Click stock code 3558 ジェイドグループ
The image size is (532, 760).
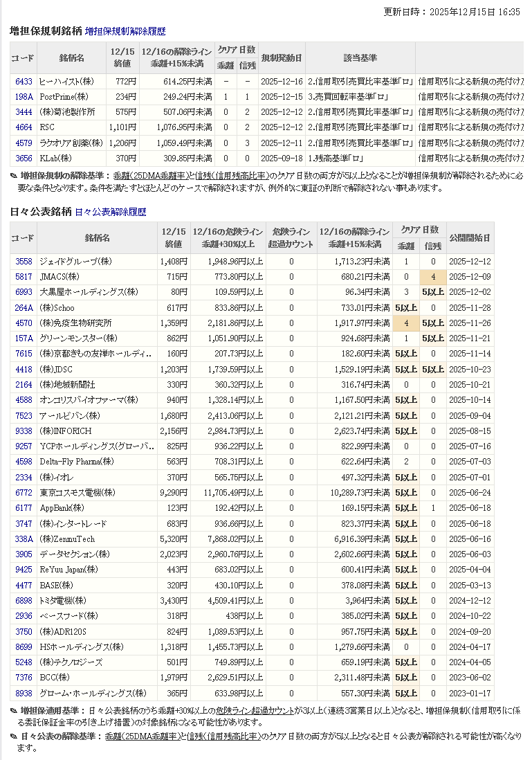[x=24, y=262]
